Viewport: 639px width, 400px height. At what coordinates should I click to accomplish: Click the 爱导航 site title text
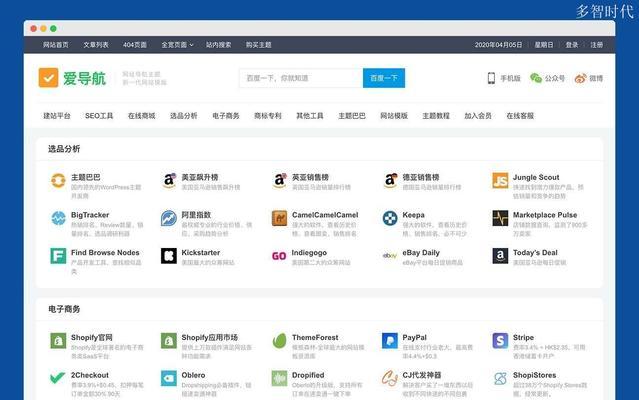pos(84,78)
